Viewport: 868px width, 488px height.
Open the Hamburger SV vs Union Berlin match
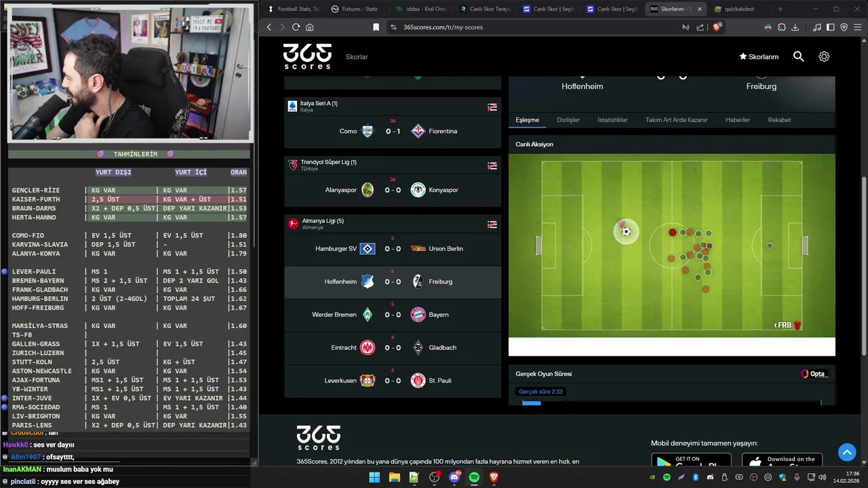(x=393, y=249)
